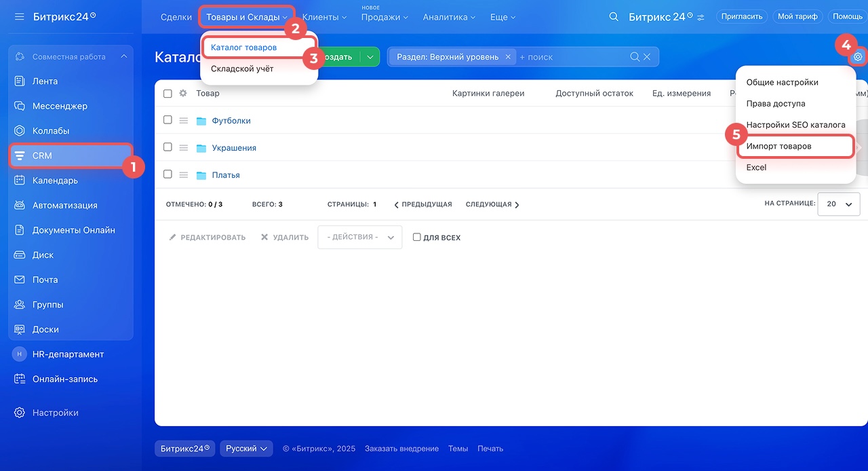
Task: Expand the Аналитика menu dropdown
Action: pyautogui.click(x=449, y=17)
